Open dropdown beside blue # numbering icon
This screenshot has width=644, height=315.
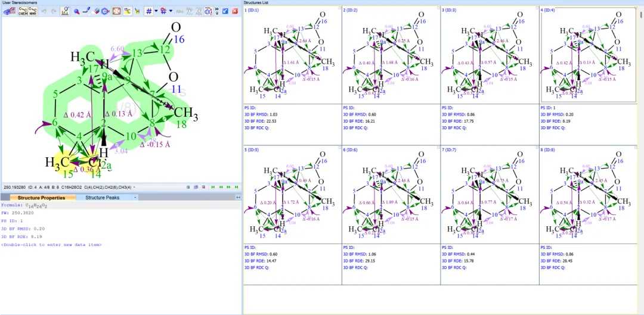pyautogui.click(x=156, y=11)
